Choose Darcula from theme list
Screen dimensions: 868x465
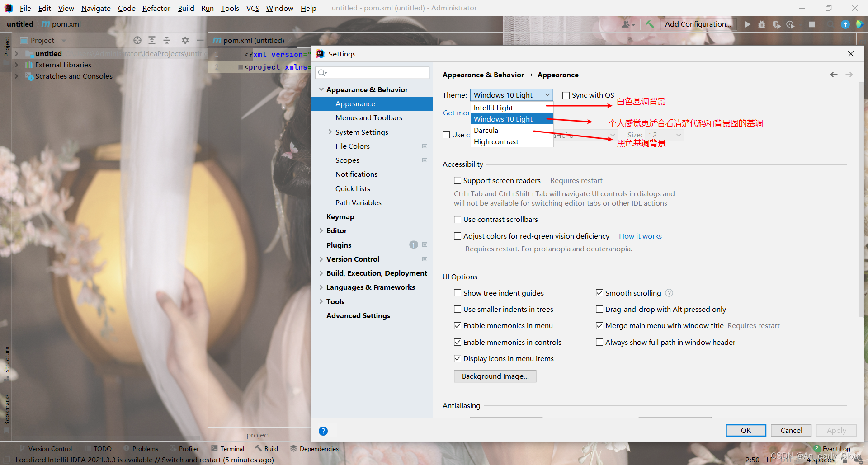coord(512,130)
